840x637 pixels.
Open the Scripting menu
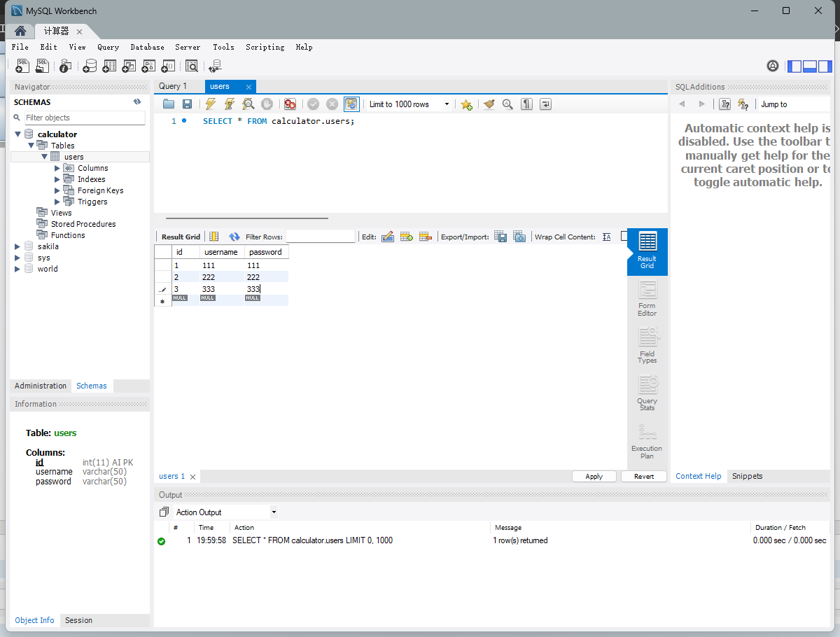tap(265, 47)
